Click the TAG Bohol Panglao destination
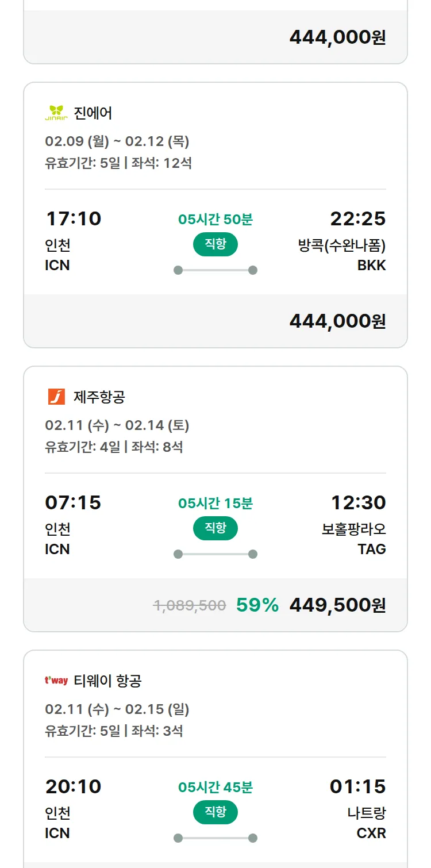Screen dimensions: 431x868 tap(371, 549)
